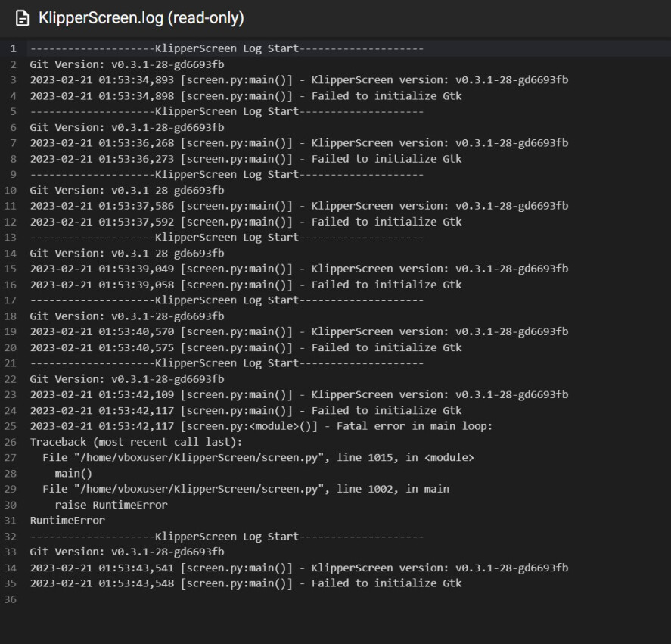
Task: Click the File screen.py line 1002 traceback entry
Action: (246, 489)
